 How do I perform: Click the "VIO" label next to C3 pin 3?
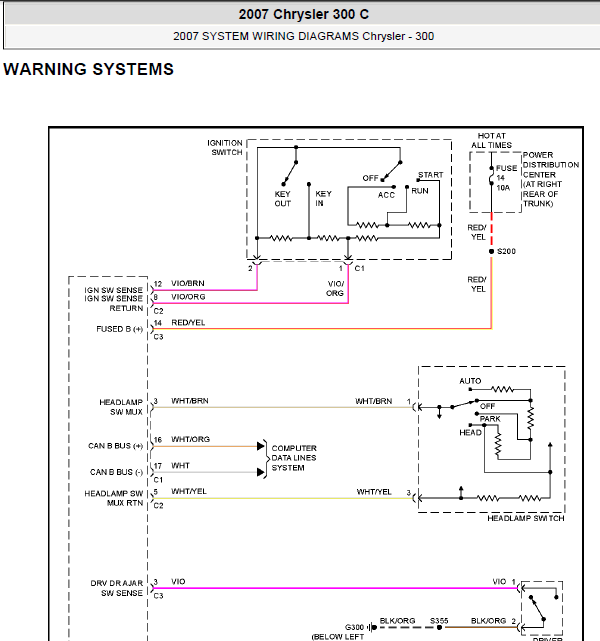pos(178,581)
